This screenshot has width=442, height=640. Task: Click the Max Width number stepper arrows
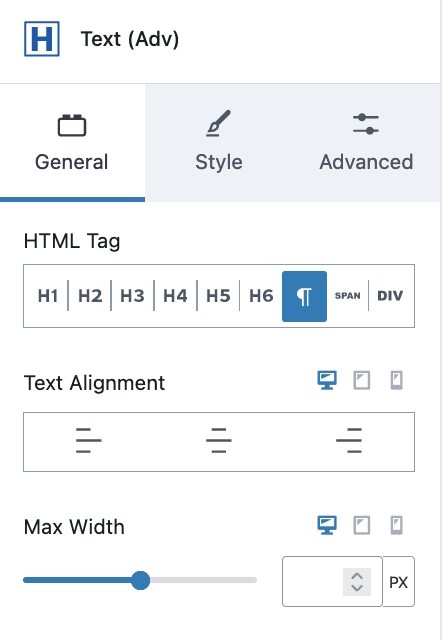point(357,582)
